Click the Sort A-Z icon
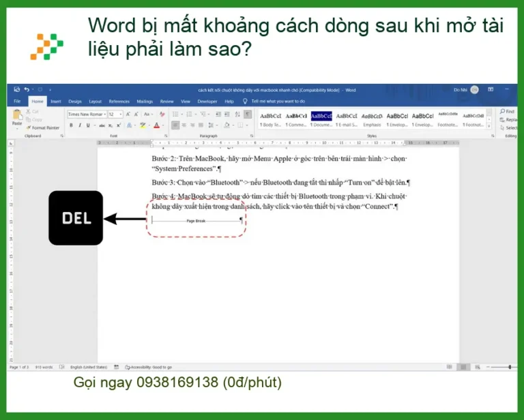 coord(237,115)
